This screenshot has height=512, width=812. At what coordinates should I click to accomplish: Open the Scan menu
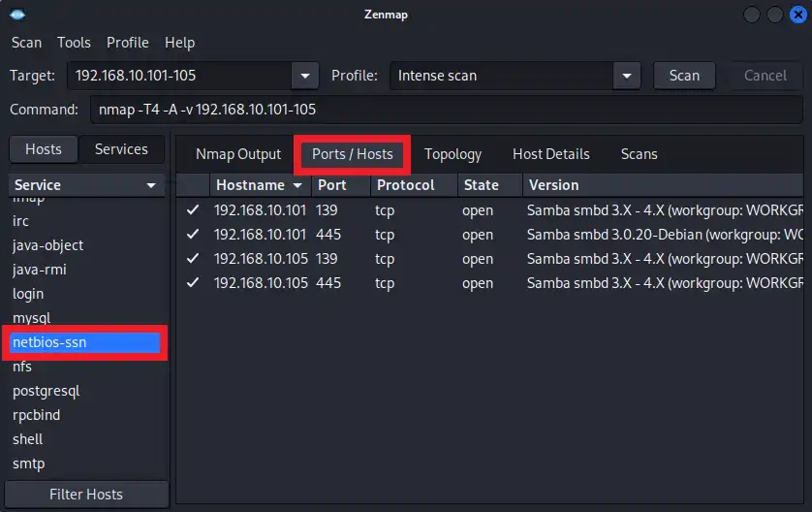(26, 43)
